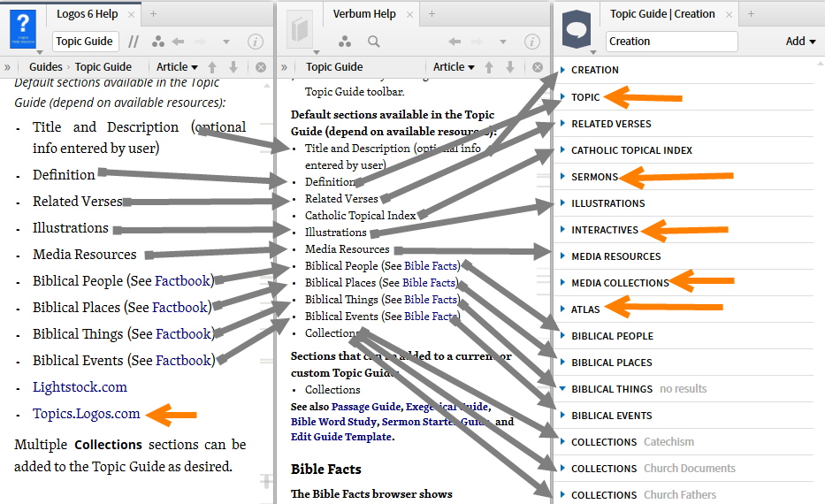This screenshot has width=825, height=504.
Task: Open Factbook link beside Biblical People
Action: tap(182, 281)
